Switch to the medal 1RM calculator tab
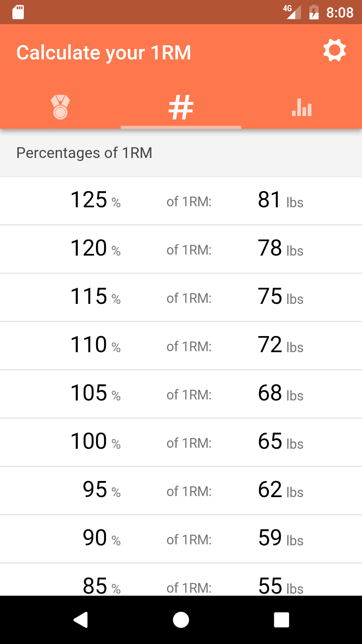Screen dimensions: 362x644 60,107
